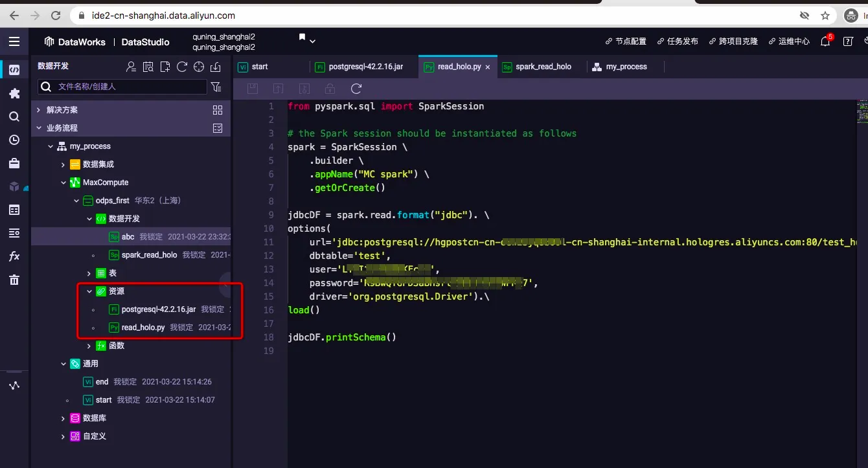
Task: Reload the page with Chrome refresh button
Action: point(56,15)
